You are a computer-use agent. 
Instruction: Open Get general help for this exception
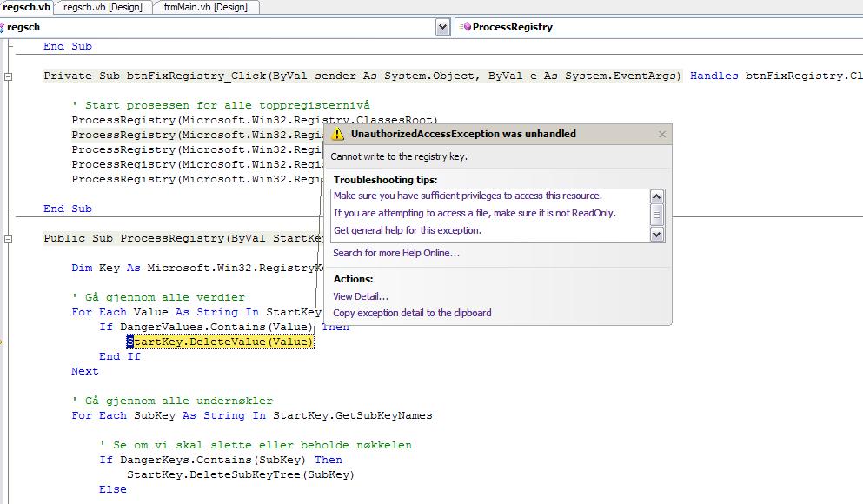[407, 230]
